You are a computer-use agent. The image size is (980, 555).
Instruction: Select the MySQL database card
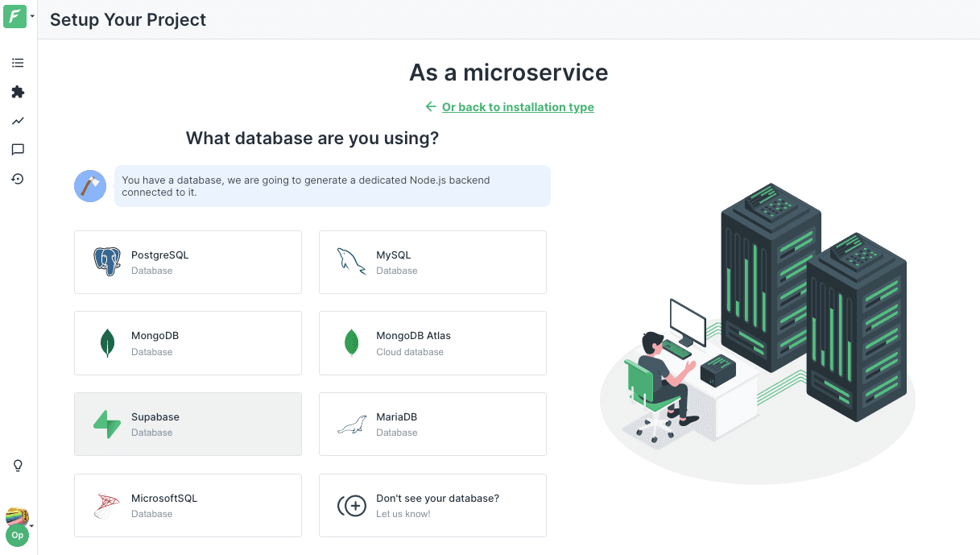(432, 262)
